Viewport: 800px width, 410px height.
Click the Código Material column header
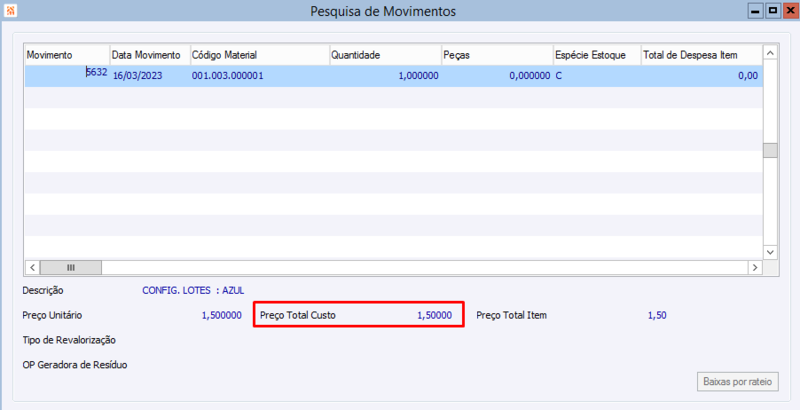pyautogui.click(x=260, y=55)
